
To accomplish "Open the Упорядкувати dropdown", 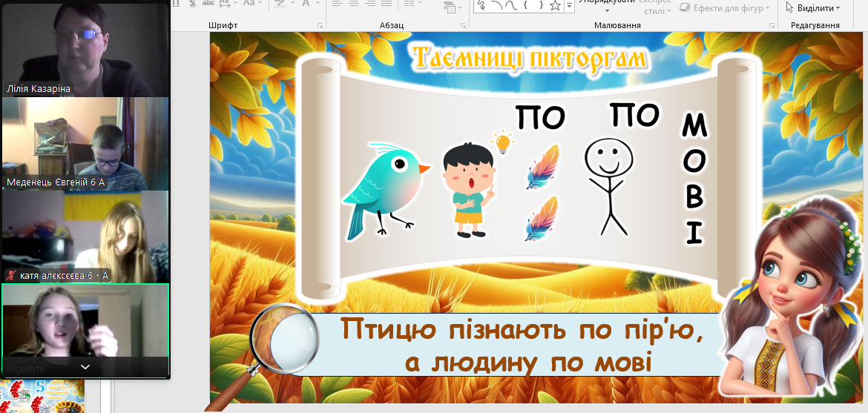I will point(607,5).
